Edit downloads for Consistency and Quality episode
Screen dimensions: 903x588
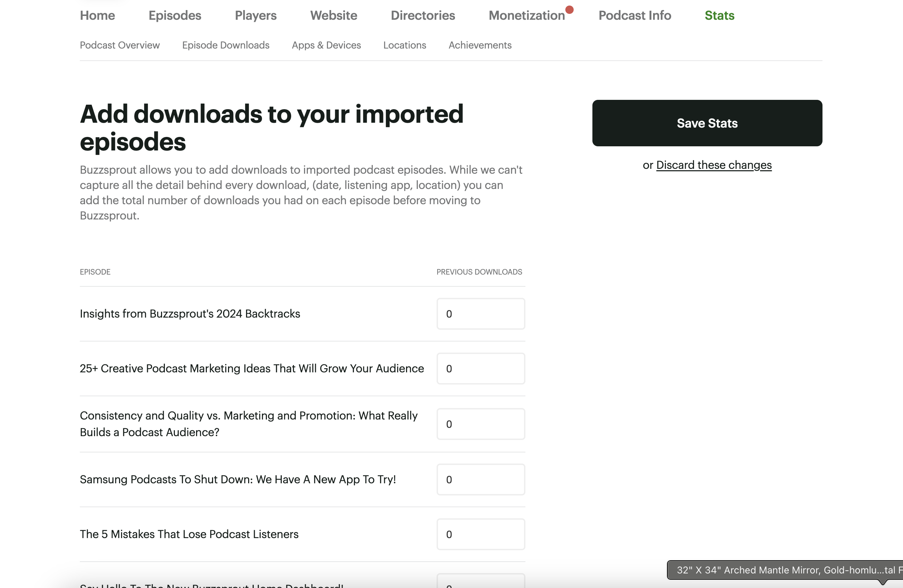coord(480,424)
